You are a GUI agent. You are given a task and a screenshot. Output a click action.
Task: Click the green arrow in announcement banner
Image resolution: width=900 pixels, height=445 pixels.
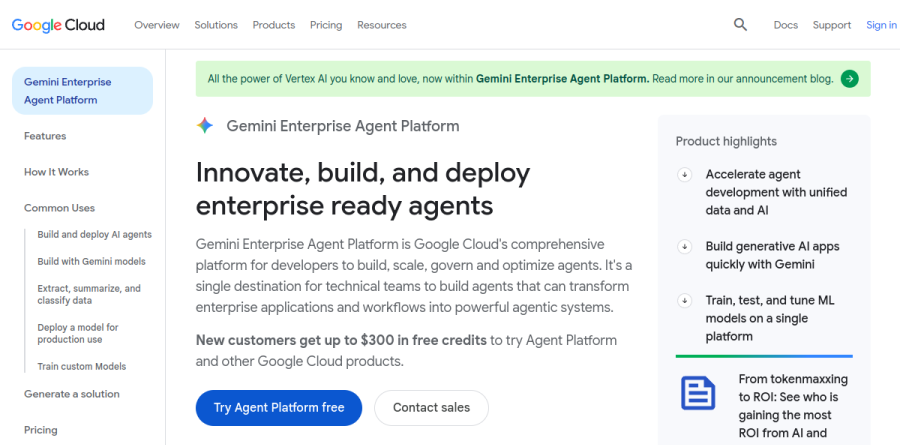[x=849, y=79]
